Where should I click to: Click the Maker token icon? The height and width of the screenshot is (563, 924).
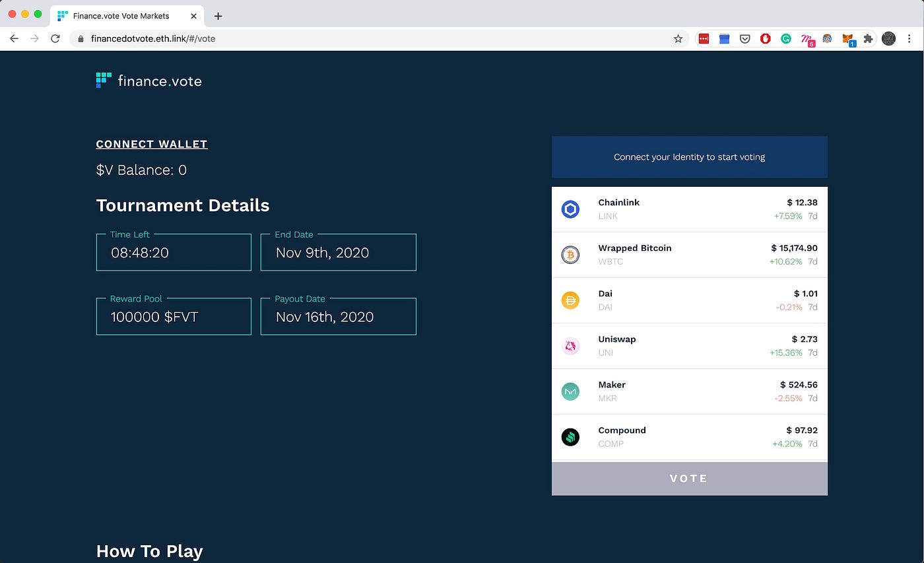(x=570, y=391)
